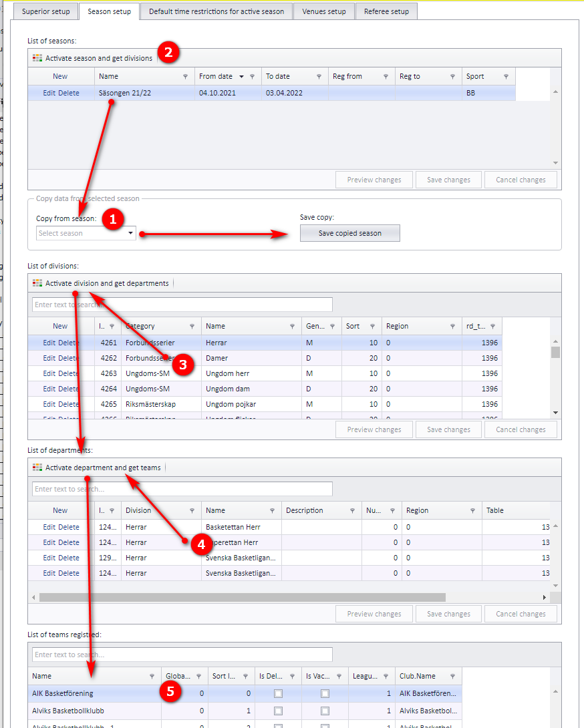
Task: Switch to Season setup tab
Action: 109,11
